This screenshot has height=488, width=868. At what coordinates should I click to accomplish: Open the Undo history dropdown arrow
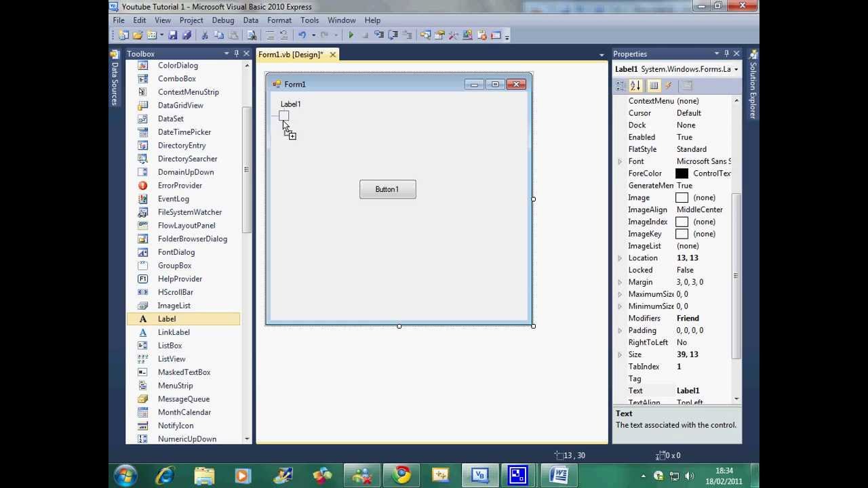point(313,35)
